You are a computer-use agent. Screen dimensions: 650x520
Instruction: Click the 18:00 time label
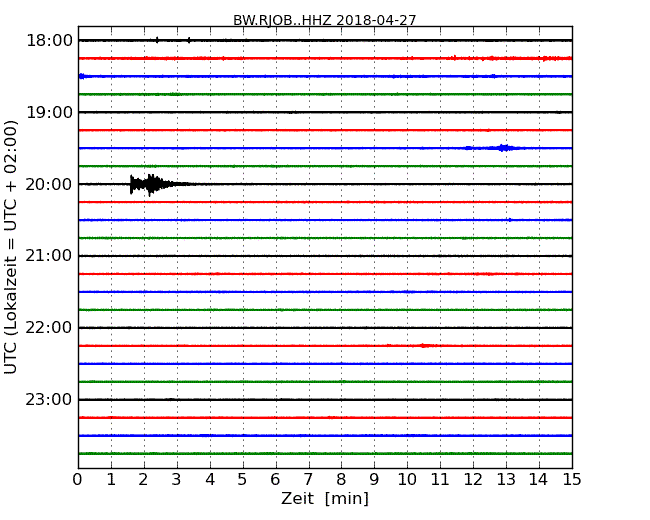tap(49, 41)
